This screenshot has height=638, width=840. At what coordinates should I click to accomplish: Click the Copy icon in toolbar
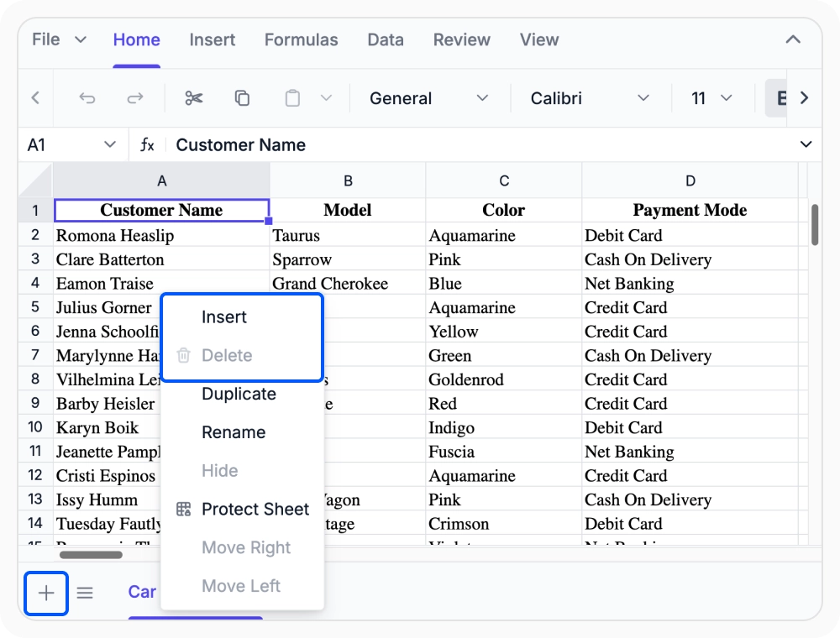[242, 98]
